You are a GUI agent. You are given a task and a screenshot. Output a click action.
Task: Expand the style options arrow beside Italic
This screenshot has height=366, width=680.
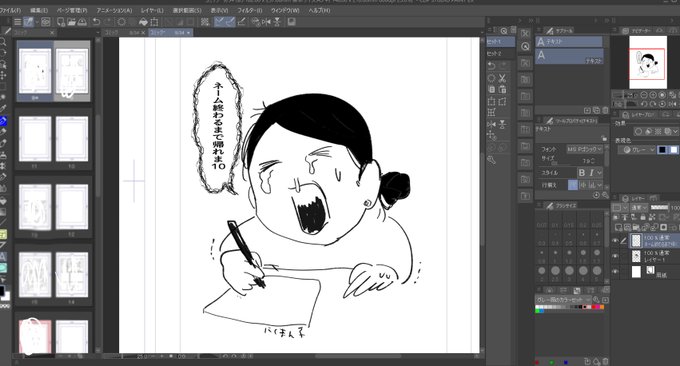[x=600, y=173]
